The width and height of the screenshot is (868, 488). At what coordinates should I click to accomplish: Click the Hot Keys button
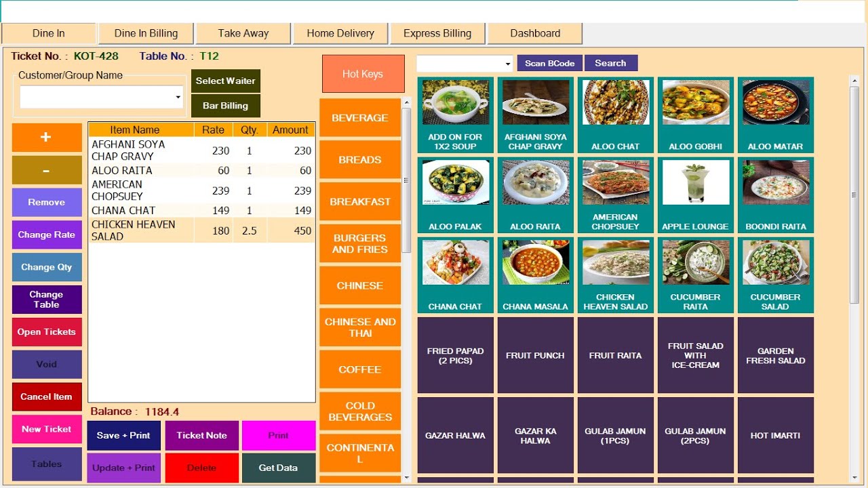click(363, 74)
